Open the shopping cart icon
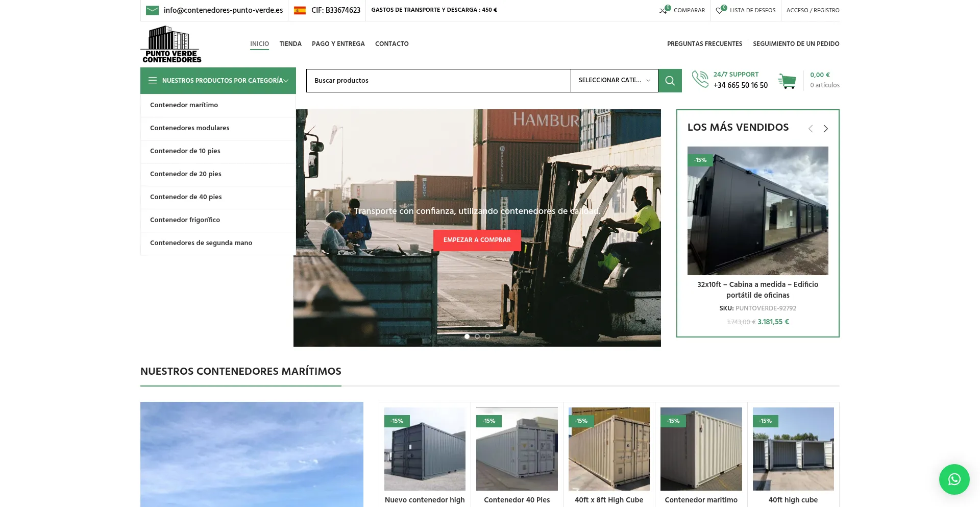980x507 pixels. click(787, 81)
